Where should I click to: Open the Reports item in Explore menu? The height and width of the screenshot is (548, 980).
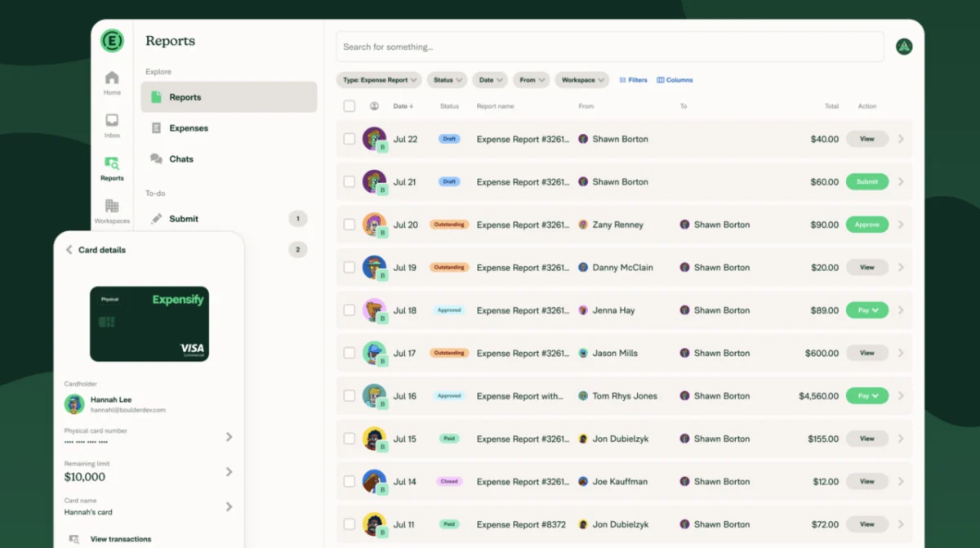(229, 97)
